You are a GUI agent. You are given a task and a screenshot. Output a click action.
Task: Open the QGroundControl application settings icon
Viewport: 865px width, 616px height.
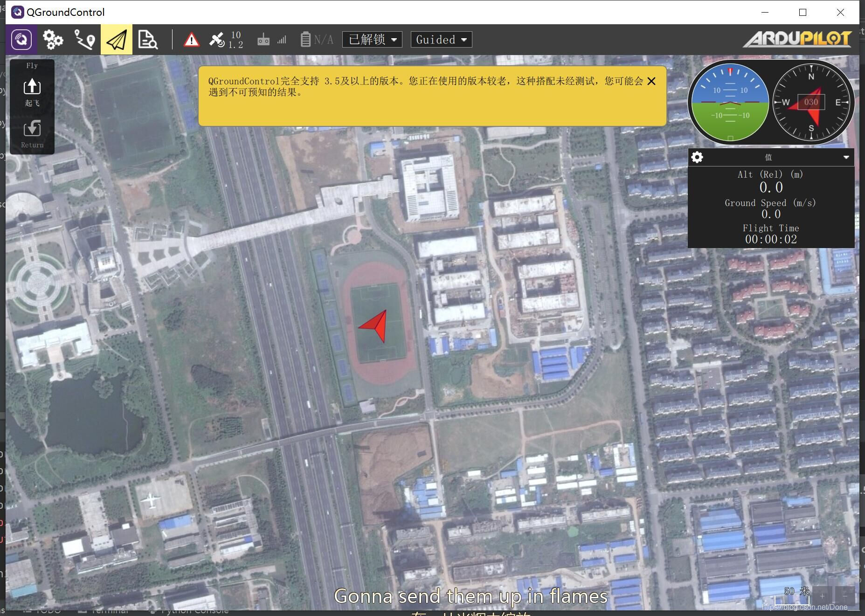[x=21, y=40]
